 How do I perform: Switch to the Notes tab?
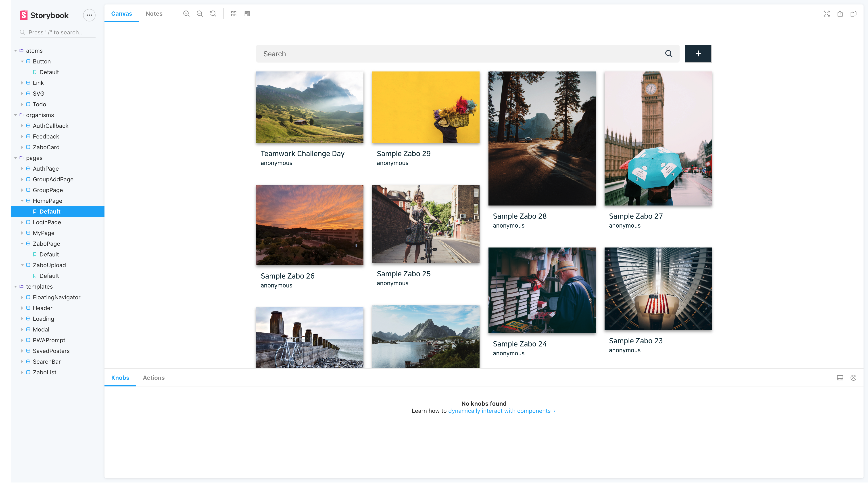[154, 14]
